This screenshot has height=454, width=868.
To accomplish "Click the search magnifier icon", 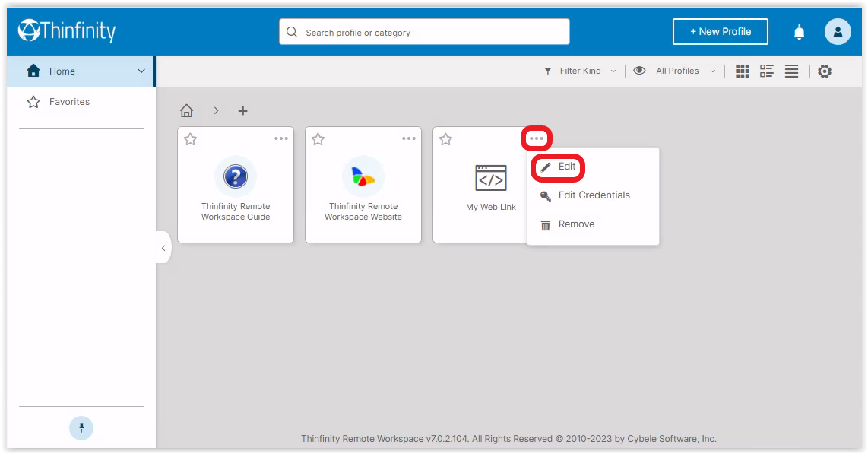I will pyautogui.click(x=292, y=32).
